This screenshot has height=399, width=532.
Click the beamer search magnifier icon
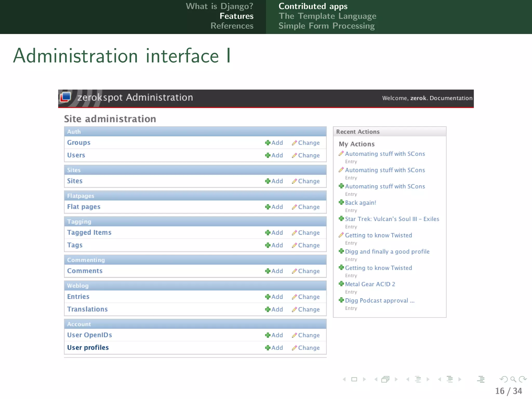coord(513,379)
